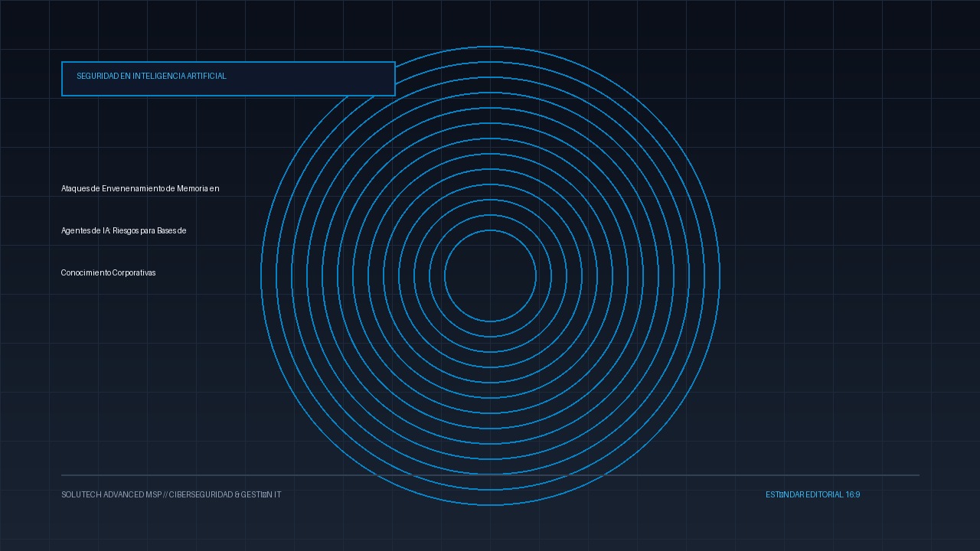The height and width of the screenshot is (551, 980).
Task: Click the word Riesgos in the title
Action: pos(126,230)
